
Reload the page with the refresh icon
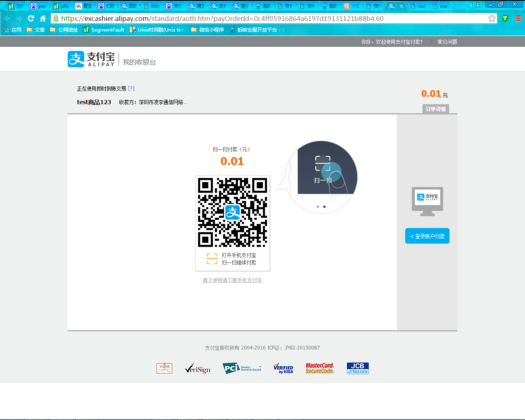31,18
